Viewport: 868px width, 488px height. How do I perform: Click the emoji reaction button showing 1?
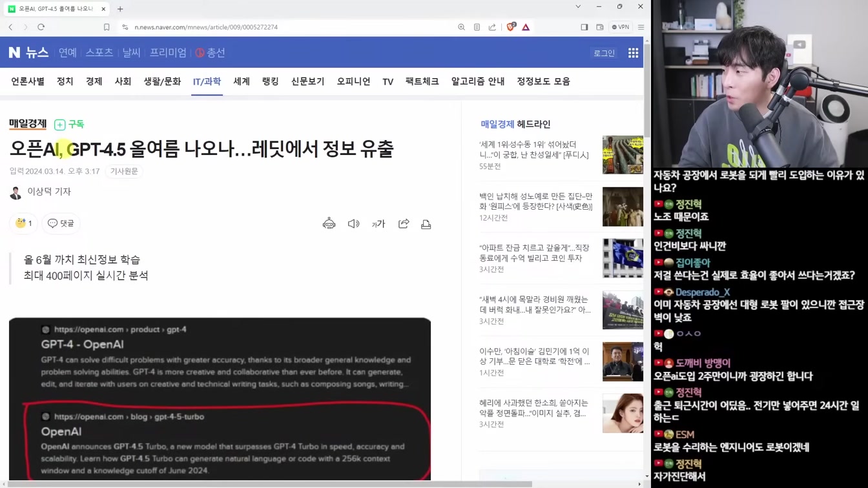23,223
